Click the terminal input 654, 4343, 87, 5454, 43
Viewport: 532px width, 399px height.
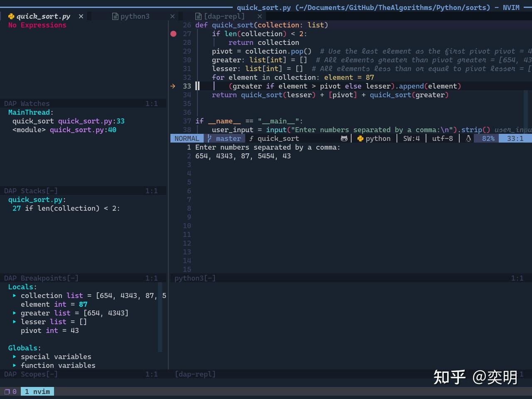click(243, 156)
